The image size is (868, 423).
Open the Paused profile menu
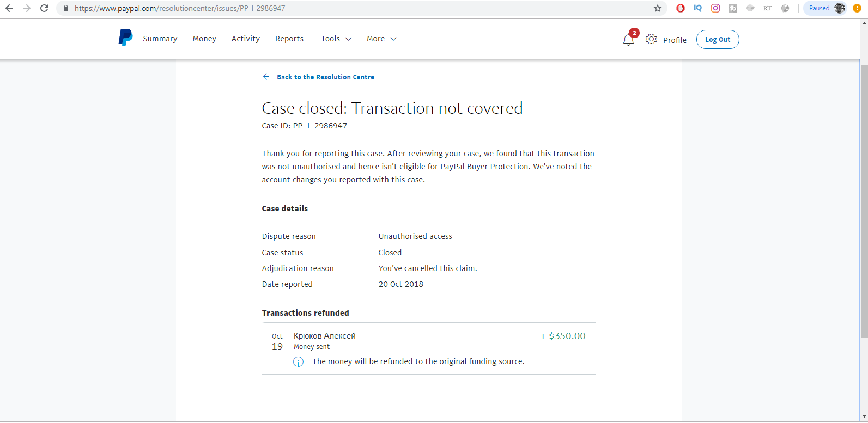coord(825,8)
